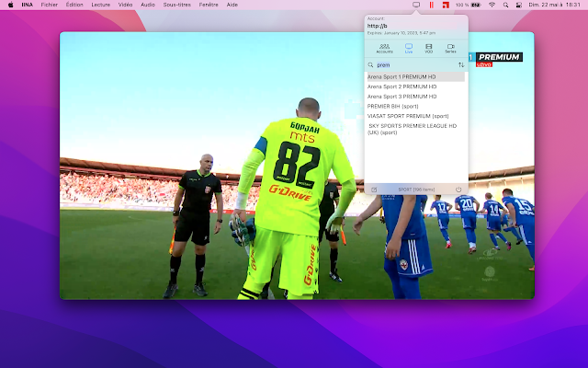Switch to the VOD tab

[429, 49]
